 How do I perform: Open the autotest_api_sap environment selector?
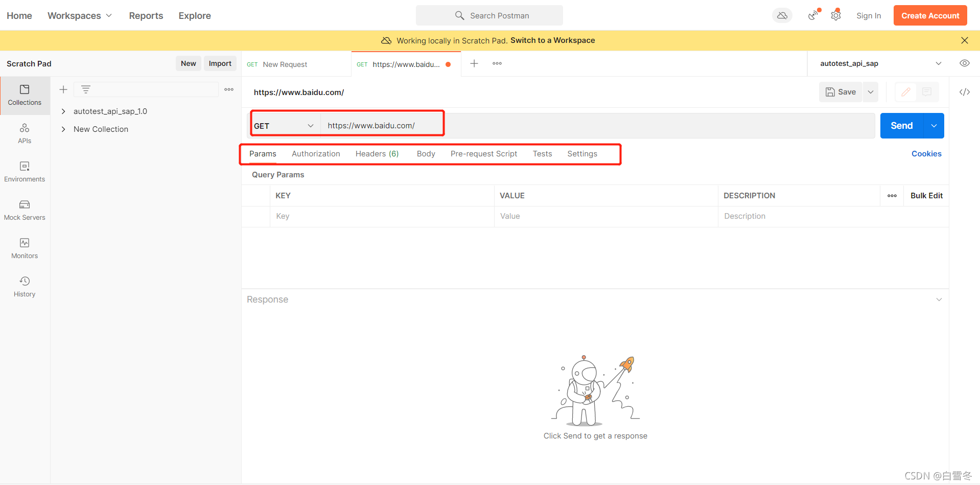click(x=880, y=63)
